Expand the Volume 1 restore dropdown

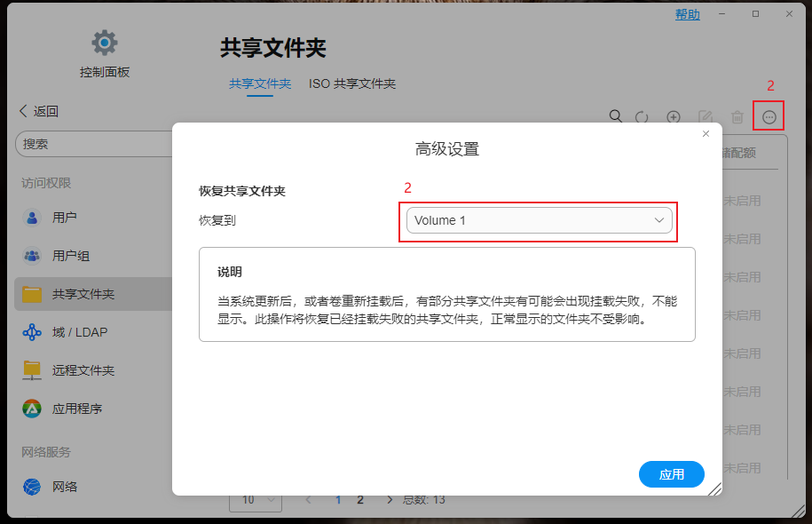click(x=539, y=220)
